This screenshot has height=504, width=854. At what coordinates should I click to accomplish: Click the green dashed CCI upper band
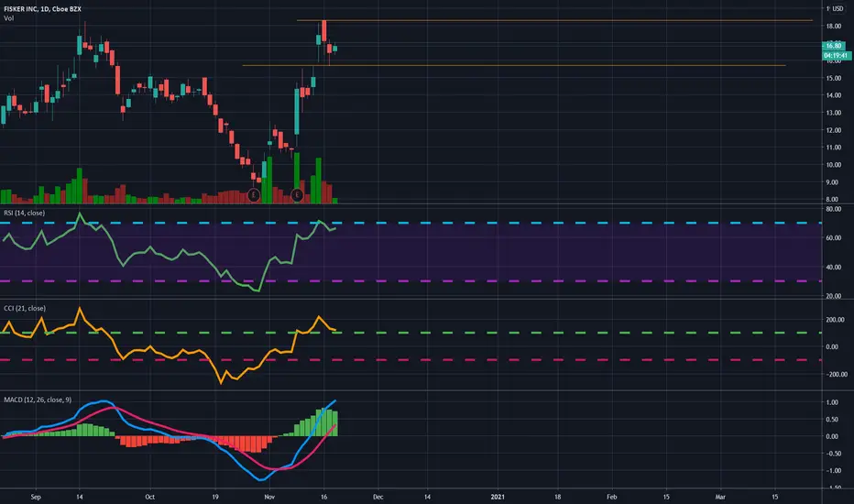coord(411,333)
